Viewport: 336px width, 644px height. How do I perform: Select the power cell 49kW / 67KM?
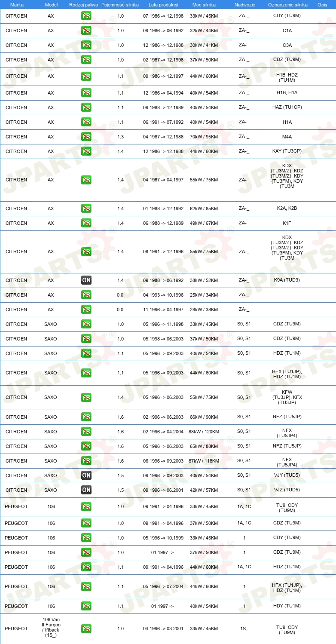pos(204,223)
